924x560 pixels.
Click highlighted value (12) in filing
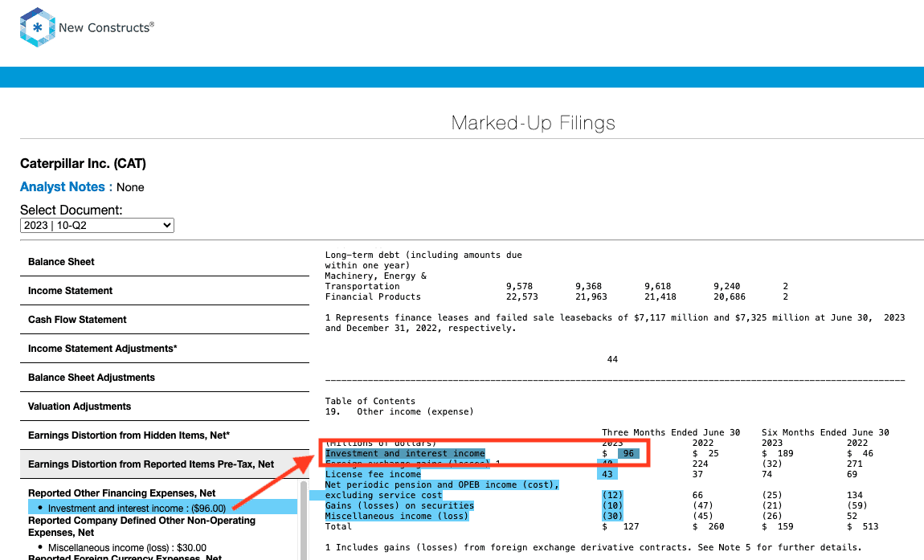tap(612, 495)
